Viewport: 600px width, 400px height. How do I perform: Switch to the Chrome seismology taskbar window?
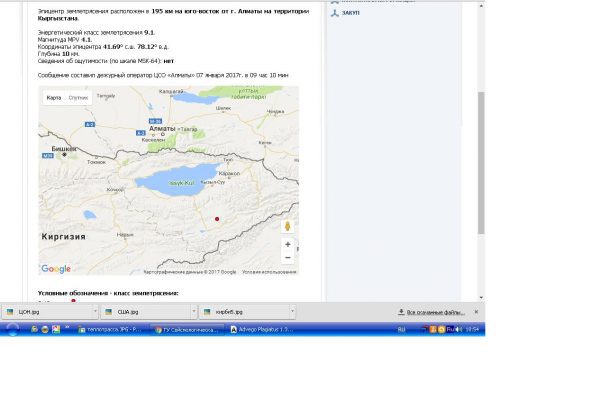[188, 329]
